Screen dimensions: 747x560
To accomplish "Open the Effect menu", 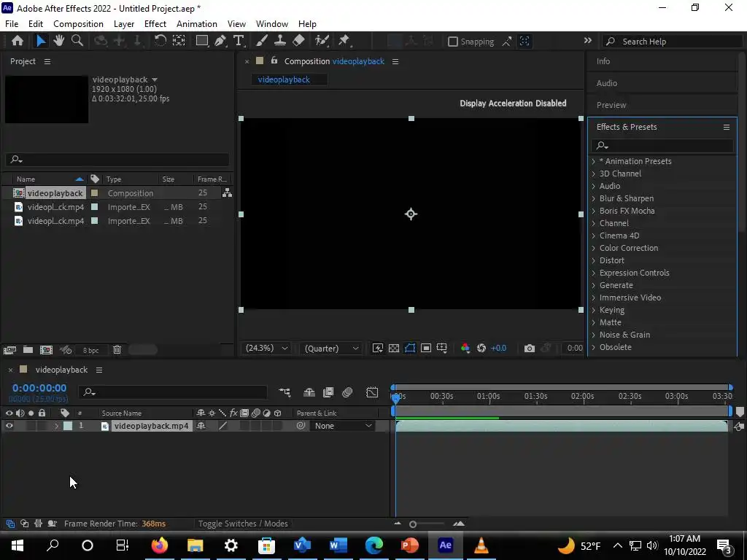I will point(155,24).
